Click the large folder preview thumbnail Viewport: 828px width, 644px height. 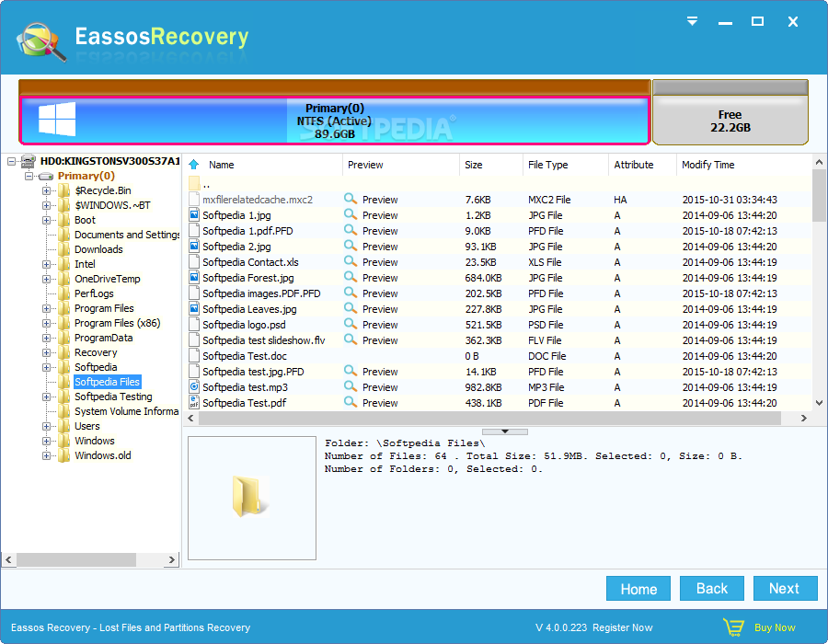[252, 497]
